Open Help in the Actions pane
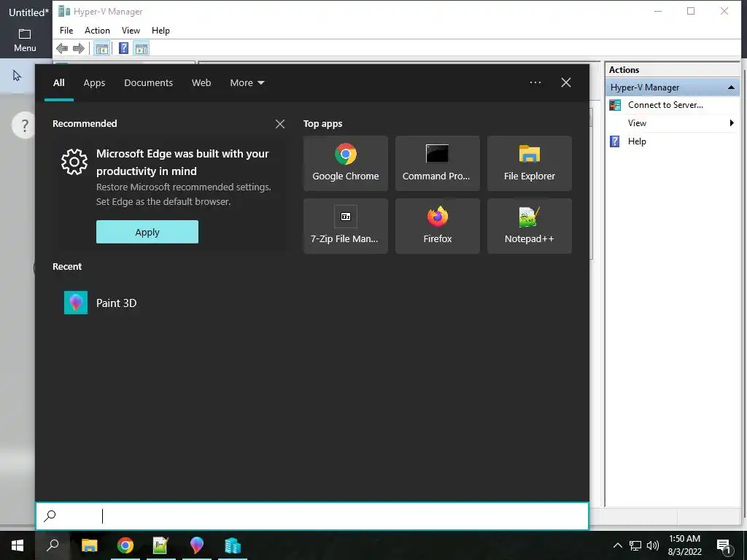The width and height of the screenshot is (747, 560). click(636, 141)
